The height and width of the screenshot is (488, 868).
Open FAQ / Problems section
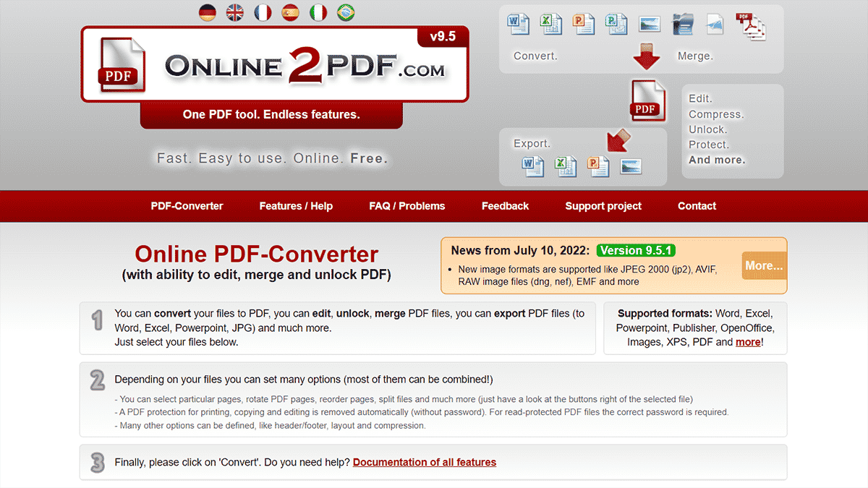tap(407, 206)
